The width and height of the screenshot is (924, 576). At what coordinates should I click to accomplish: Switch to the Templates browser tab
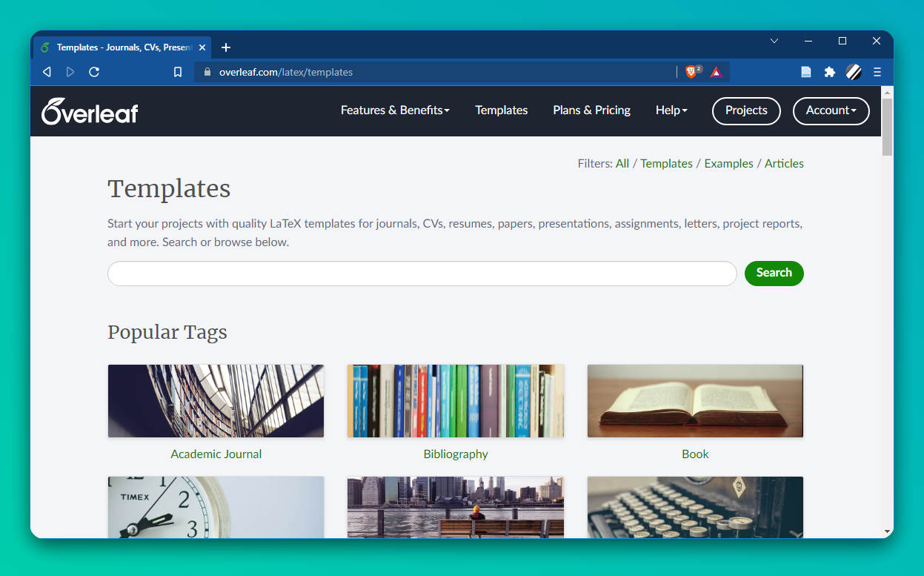119,47
